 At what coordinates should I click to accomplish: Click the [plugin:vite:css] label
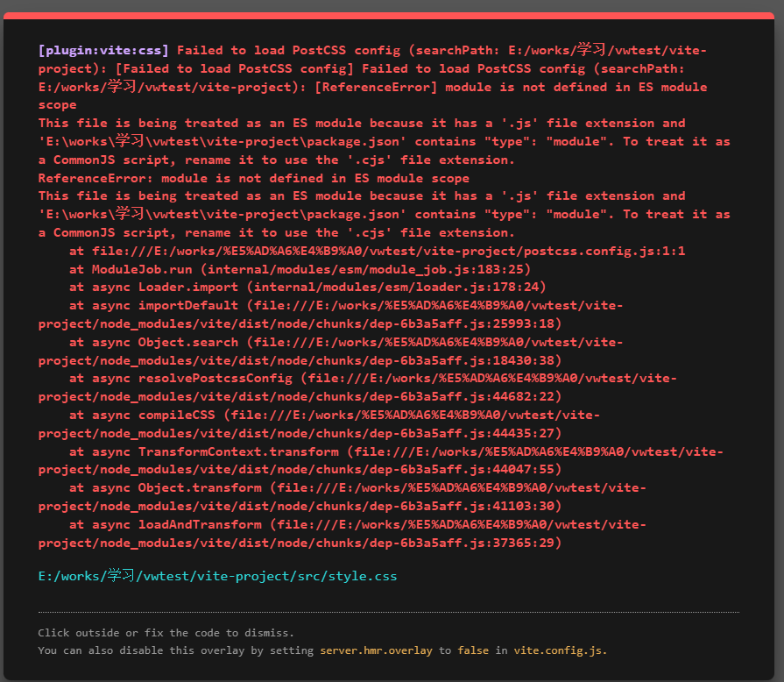coord(103,51)
